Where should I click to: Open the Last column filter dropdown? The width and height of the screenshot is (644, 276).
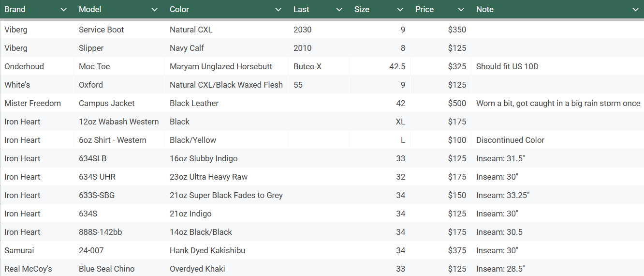(339, 10)
